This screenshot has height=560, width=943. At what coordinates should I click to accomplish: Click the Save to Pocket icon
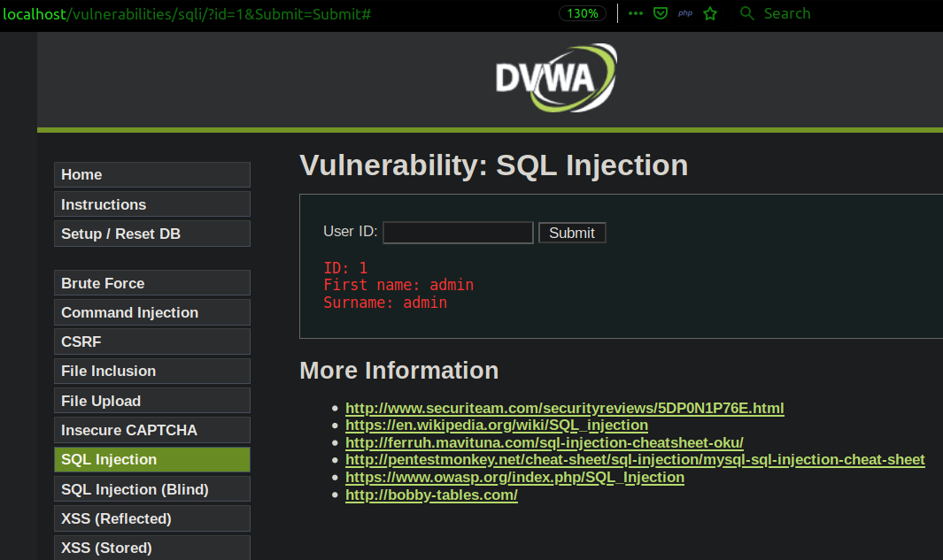[660, 14]
